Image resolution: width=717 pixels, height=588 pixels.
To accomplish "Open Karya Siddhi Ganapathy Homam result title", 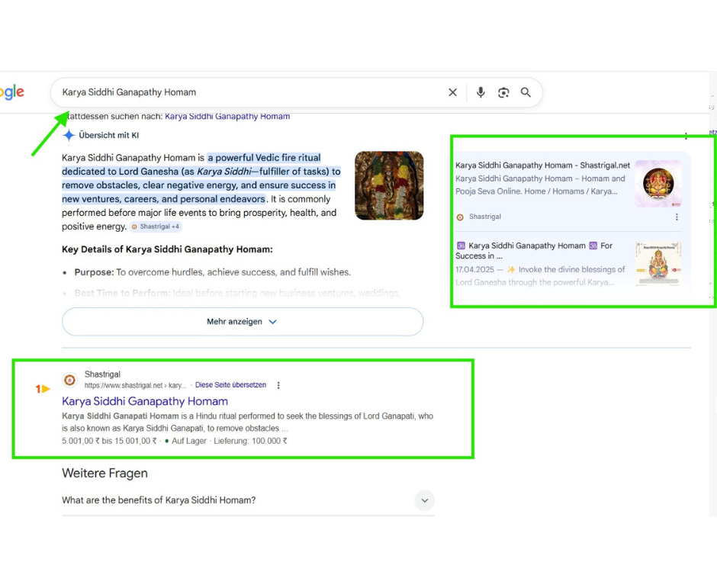I will pyautogui.click(x=145, y=401).
